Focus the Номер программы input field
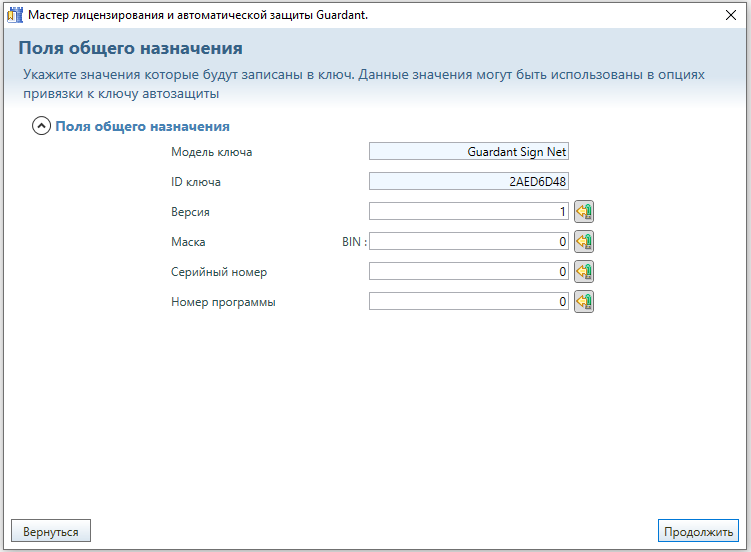The width and height of the screenshot is (751, 552). (x=468, y=301)
